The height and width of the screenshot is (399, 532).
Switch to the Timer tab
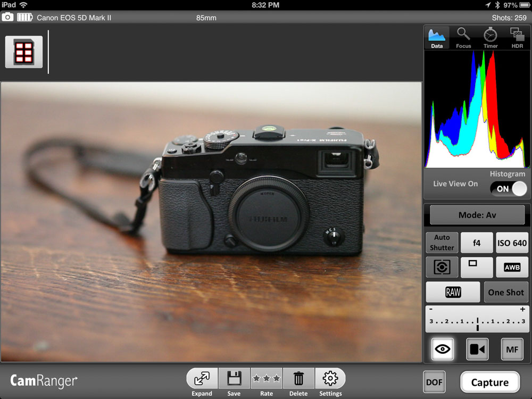click(490, 38)
